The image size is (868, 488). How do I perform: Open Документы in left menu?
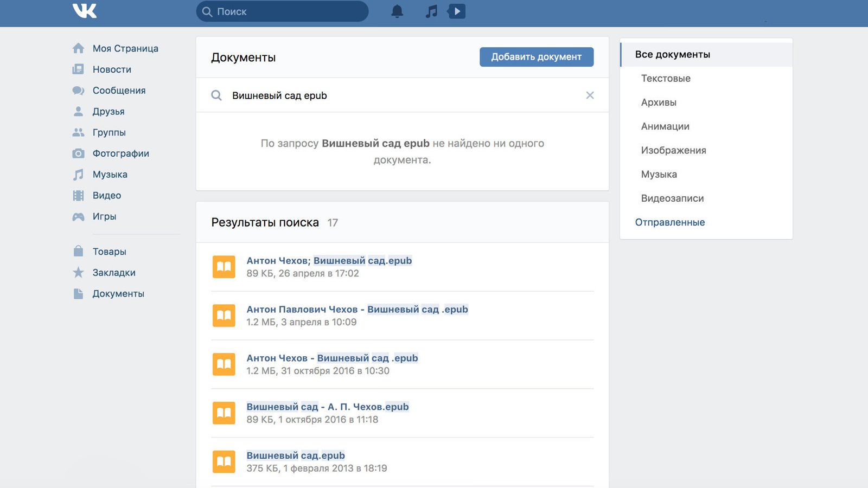tap(118, 294)
